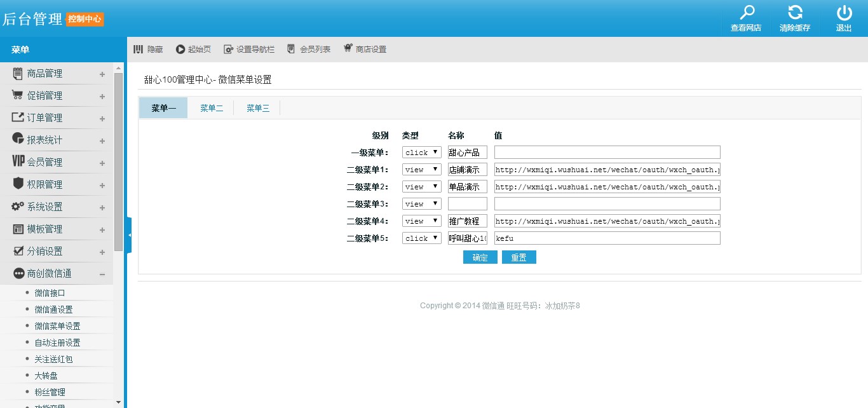Click the 报表统计 pie chart icon

[18, 139]
